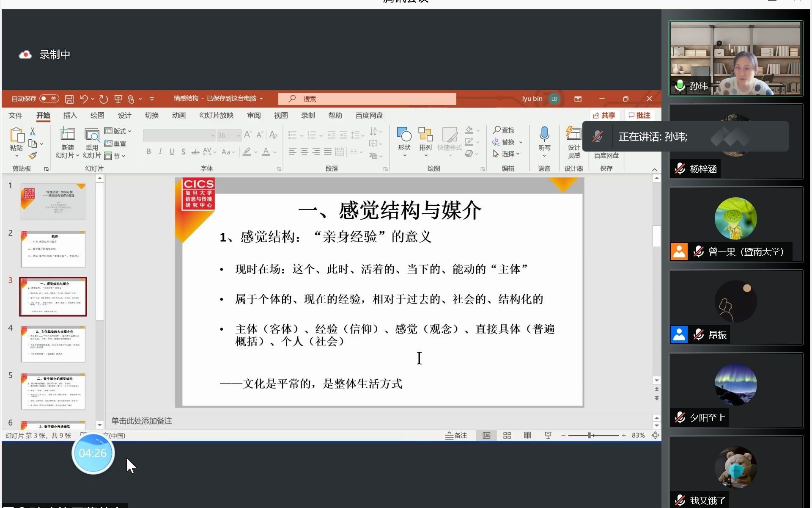Select slide 4 thumbnail
The image size is (812, 508).
(53, 344)
